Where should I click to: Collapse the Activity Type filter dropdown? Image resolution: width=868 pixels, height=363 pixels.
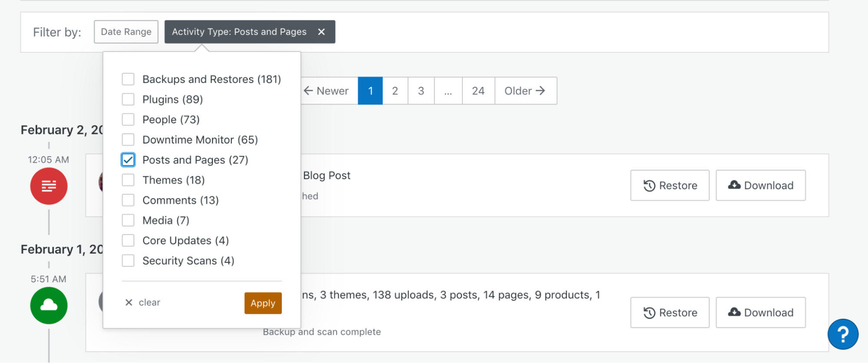pos(239,32)
